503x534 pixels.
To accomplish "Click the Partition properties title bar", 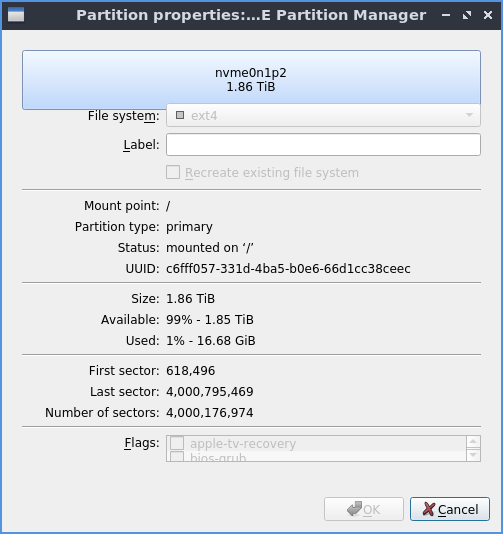I will [251, 15].
